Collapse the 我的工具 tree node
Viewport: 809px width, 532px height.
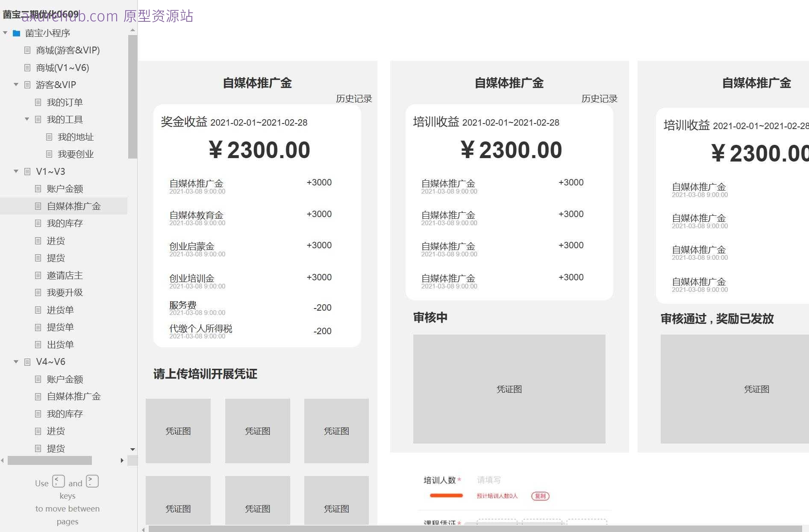coord(26,119)
